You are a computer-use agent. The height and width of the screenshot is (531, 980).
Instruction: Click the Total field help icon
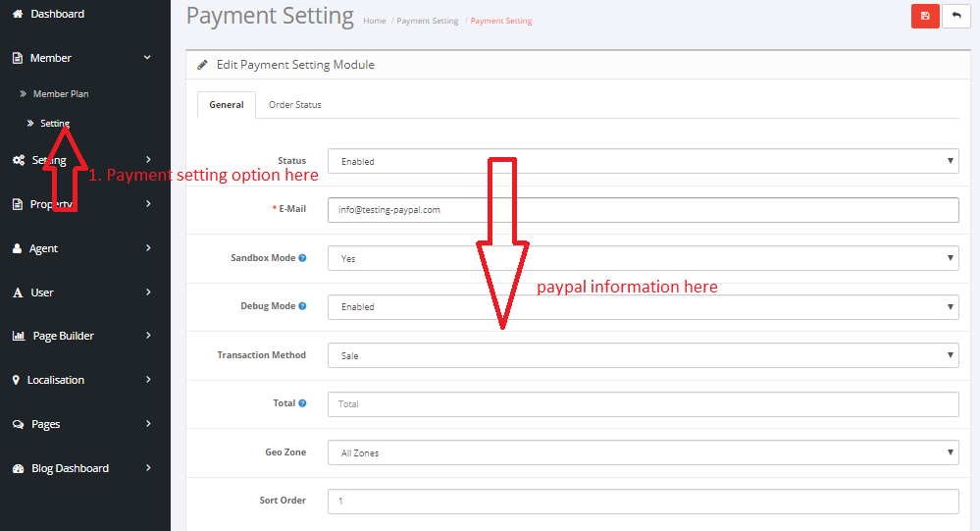pyautogui.click(x=302, y=403)
